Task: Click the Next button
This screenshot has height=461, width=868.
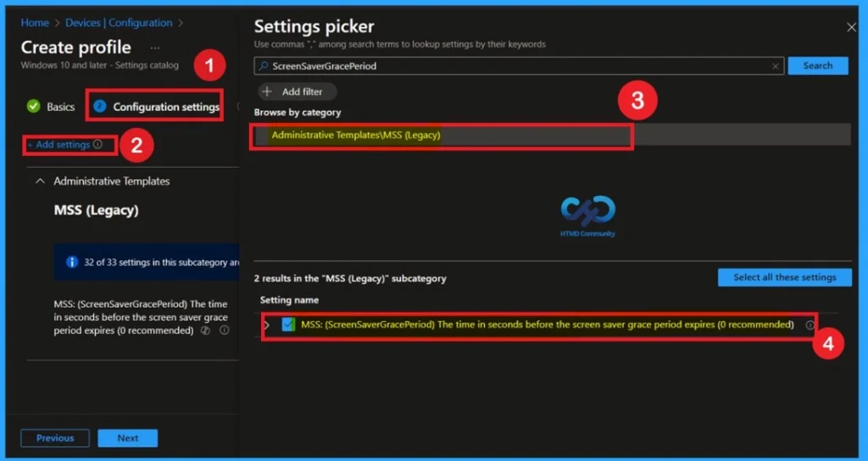Action: pyautogui.click(x=128, y=438)
